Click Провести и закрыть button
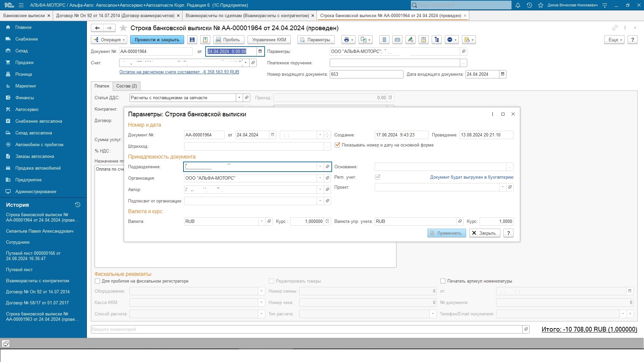The width and height of the screenshot is (644, 362). (157, 40)
